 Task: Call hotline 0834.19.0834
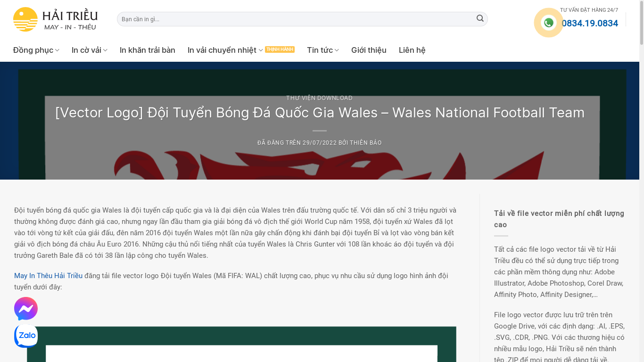click(589, 23)
